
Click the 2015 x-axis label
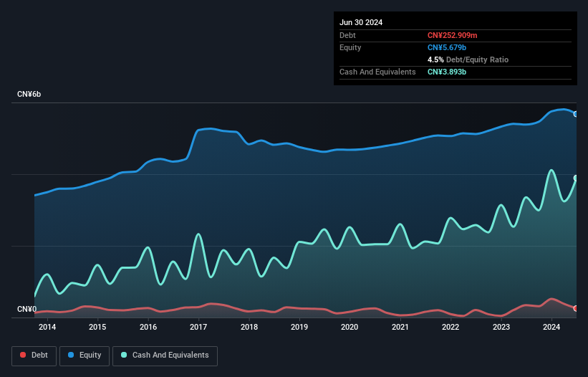click(x=97, y=327)
